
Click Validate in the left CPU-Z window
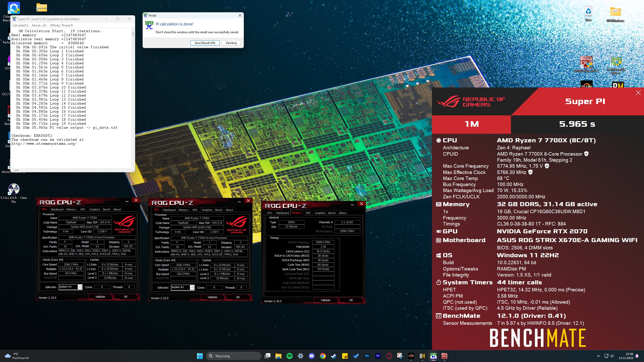pos(100,297)
